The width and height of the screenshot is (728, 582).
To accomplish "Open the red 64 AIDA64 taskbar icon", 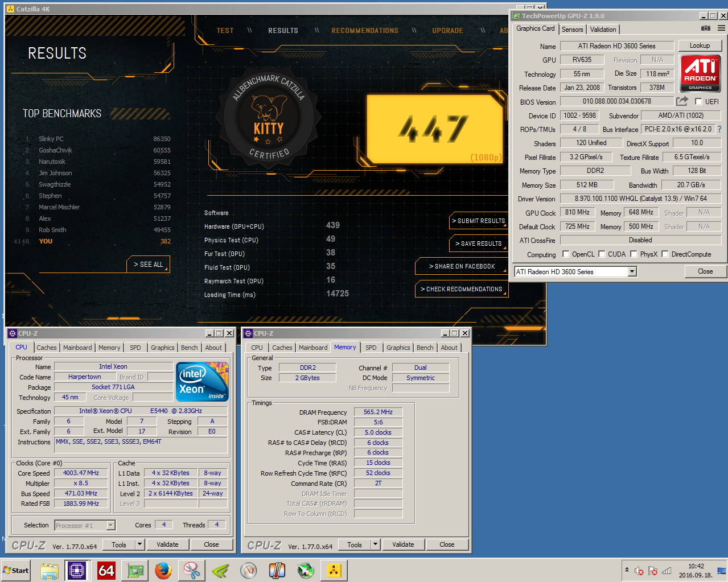I will tap(106, 571).
